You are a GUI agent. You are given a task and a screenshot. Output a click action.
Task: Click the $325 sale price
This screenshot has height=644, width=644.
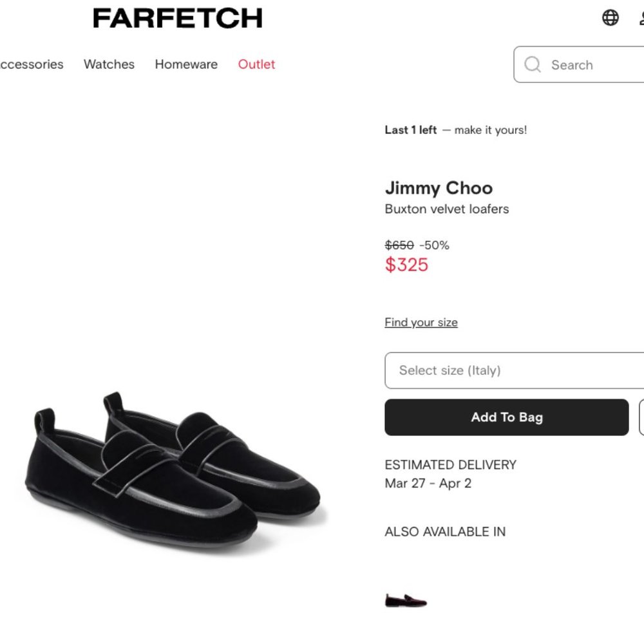[406, 265]
